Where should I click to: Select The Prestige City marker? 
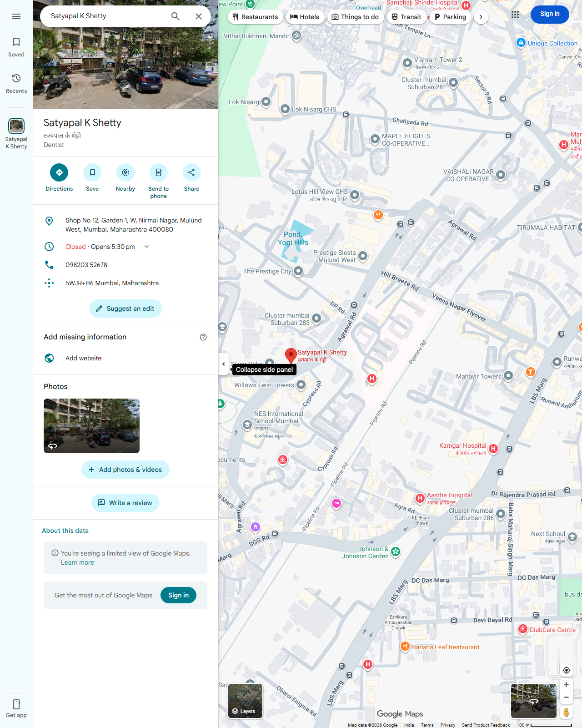298,271
